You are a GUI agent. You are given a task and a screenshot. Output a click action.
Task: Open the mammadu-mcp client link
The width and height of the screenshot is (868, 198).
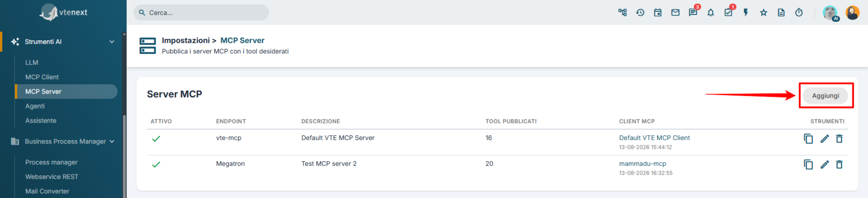642,164
